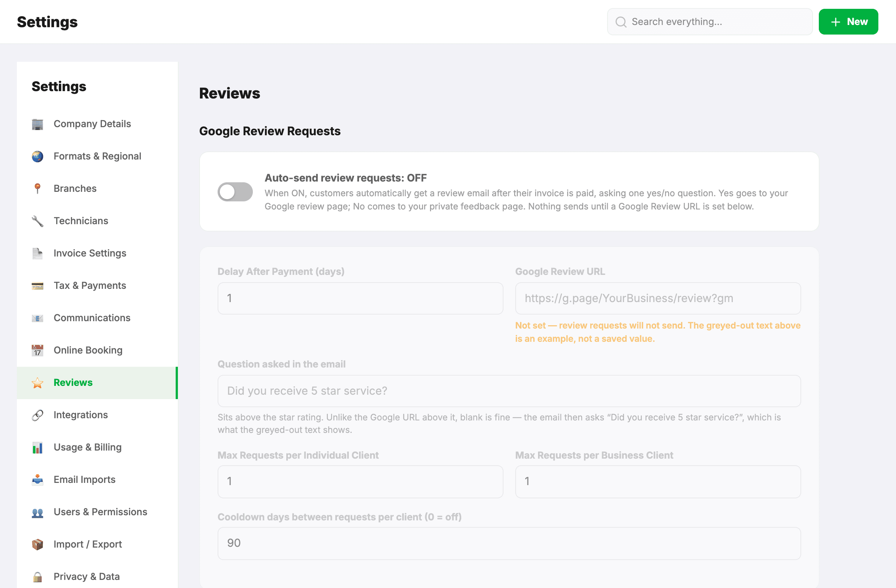Click the document icon for Invoice Settings

tap(37, 254)
